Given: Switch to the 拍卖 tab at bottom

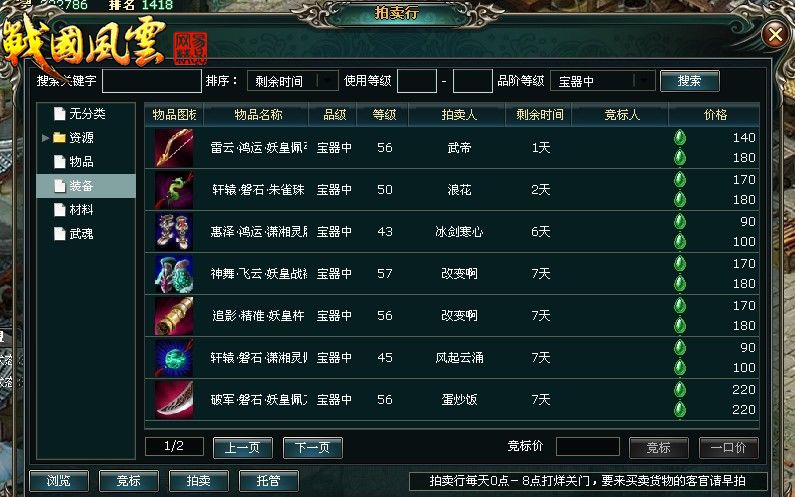Looking at the screenshot, I should (x=199, y=480).
